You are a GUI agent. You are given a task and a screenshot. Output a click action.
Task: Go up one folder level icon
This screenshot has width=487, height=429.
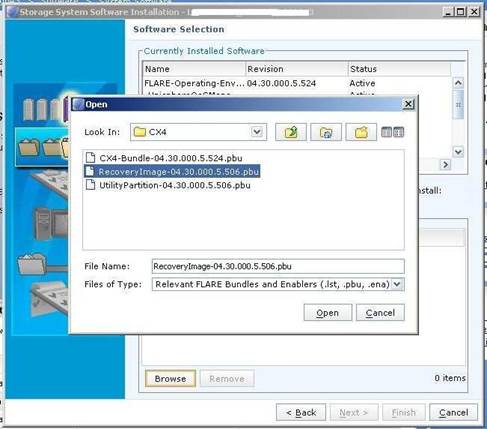coord(291,132)
